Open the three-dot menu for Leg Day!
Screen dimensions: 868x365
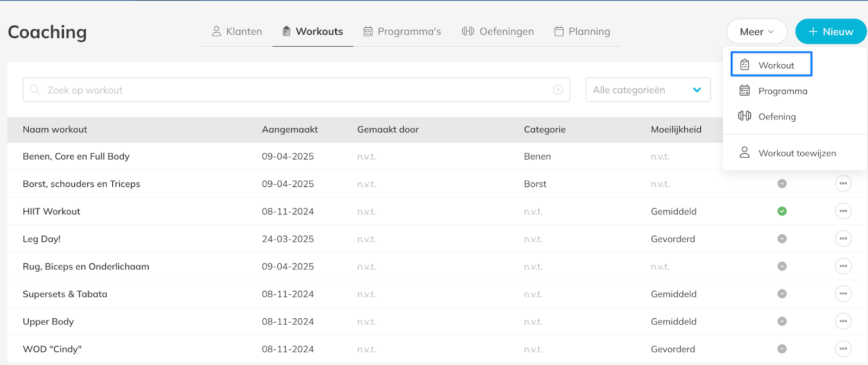843,239
